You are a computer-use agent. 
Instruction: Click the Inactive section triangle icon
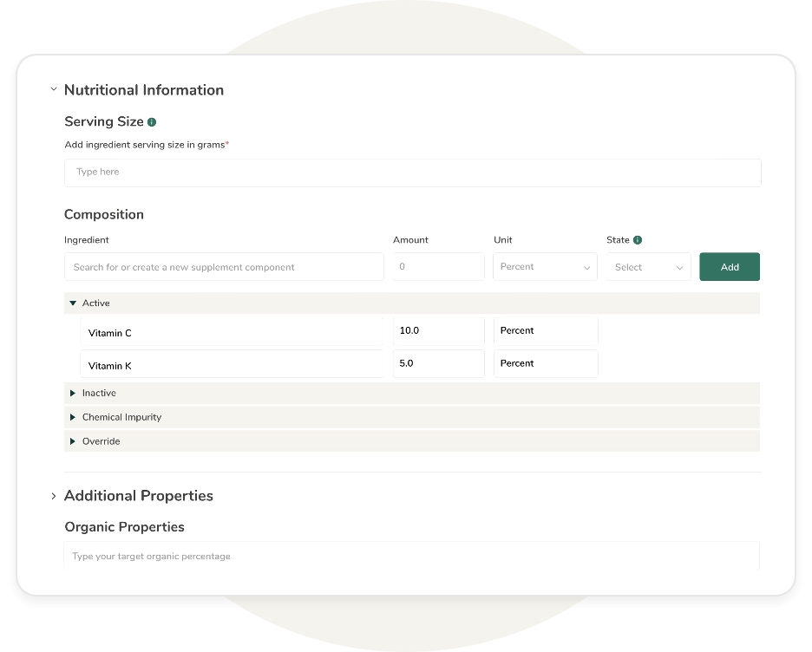(x=73, y=393)
